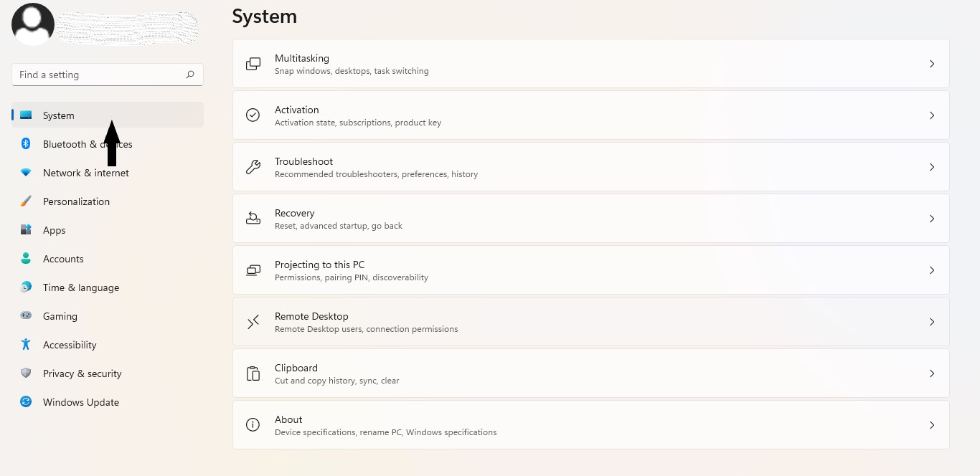Click the Windows Update sync icon
This screenshot has width=980, height=476.
click(26, 402)
